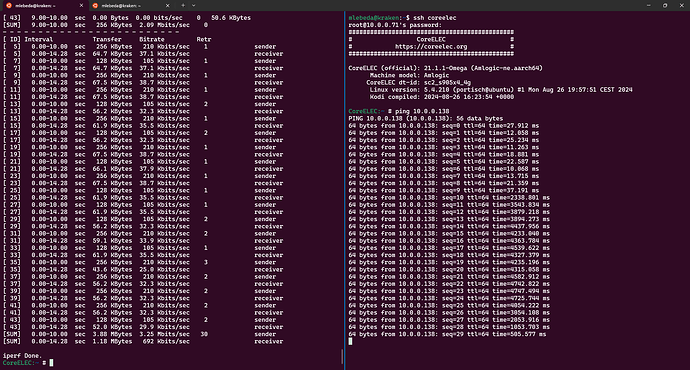Click the 'Retr' column header

(x=204, y=40)
